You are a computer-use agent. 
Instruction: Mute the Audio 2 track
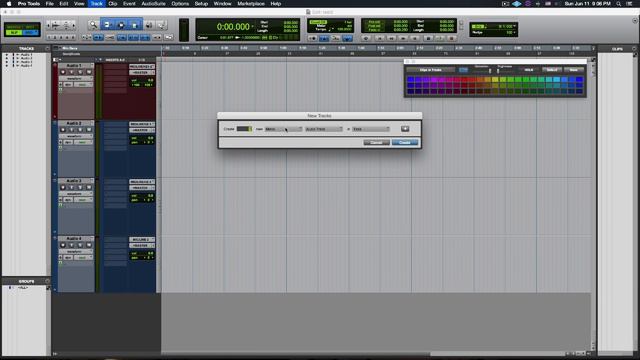(x=89, y=129)
